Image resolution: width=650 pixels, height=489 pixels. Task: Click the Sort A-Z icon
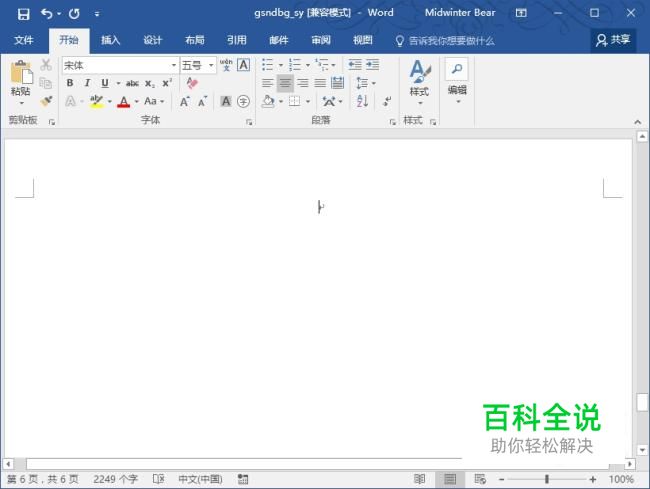pos(362,101)
